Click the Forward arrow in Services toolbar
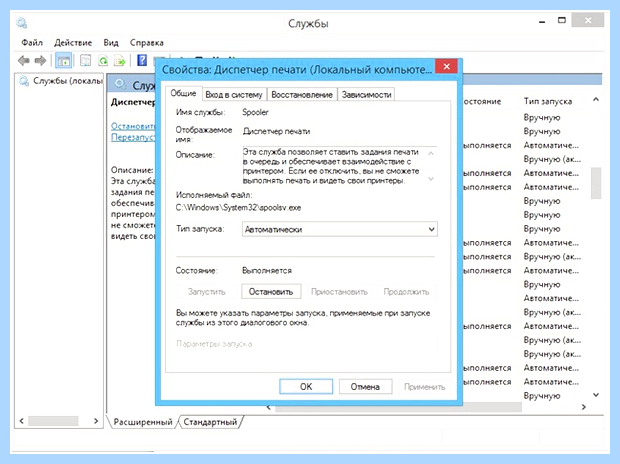This screenshot has height=464, width=620. pyautogui.click(x=40, y=61)
